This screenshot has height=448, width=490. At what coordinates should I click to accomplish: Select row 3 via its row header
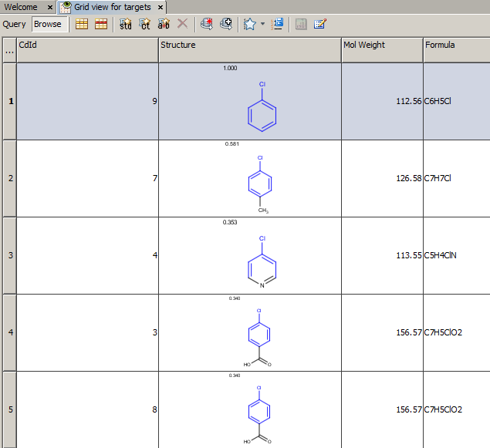(9, 255)
